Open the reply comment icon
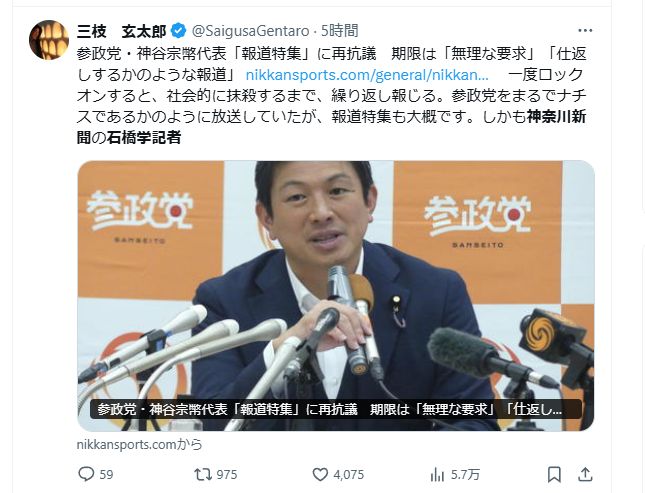 tap(86, 474)
